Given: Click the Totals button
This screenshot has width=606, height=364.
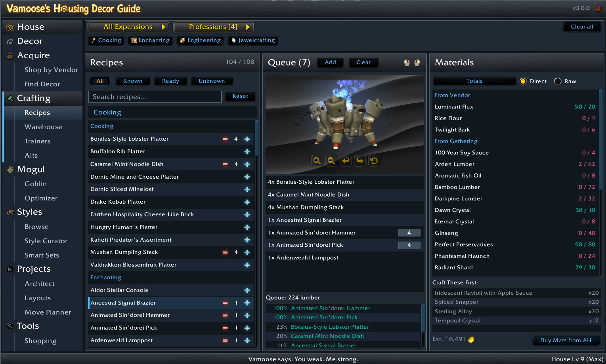Looking at the screenshot, I should tap(474, 81).
